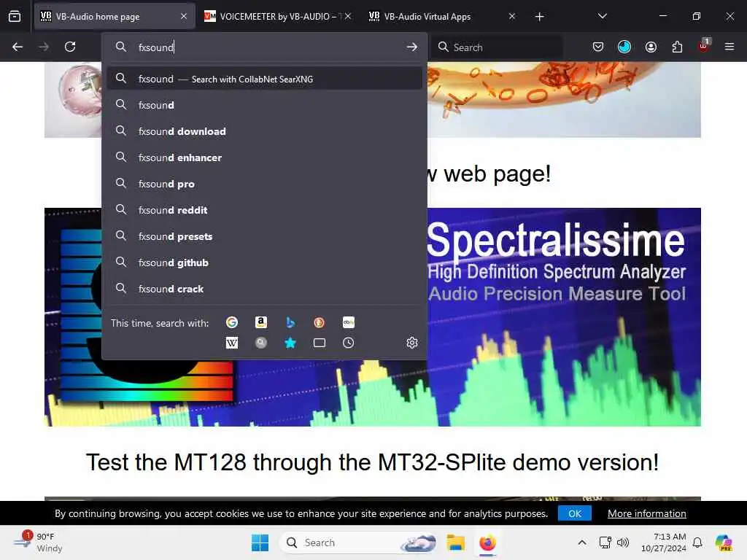This screenshot has height=560, width=747.
Task: Choose 'fxsound reddit' suggestion
Action: (264, 210)
